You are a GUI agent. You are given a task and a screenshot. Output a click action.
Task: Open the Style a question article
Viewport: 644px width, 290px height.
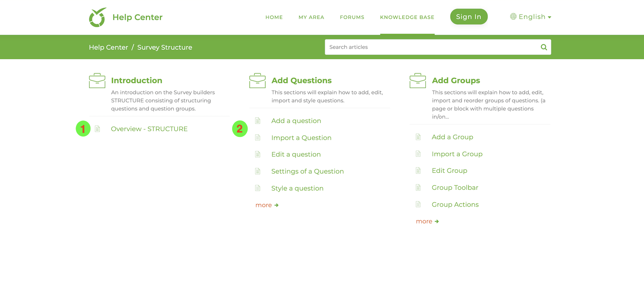coord(297,188)
